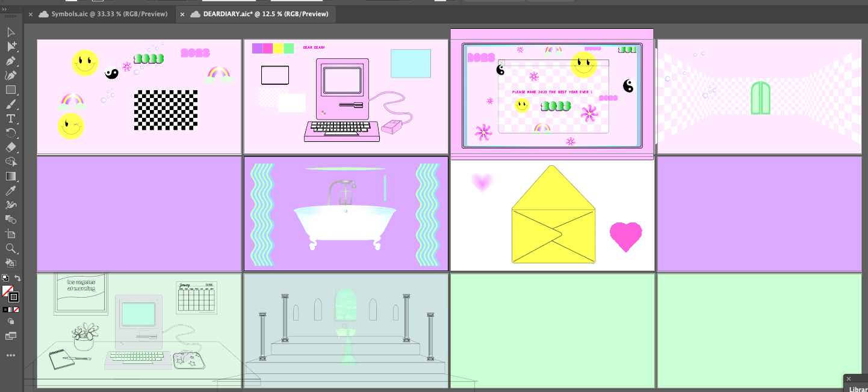Select the Pen tool
This screenshot has height=392, width=868.
pyautogui.click(x=11, y=61)
